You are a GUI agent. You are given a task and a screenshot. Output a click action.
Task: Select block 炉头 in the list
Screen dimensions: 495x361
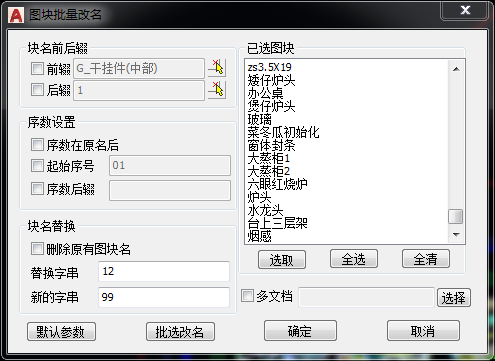pos(259,197)
